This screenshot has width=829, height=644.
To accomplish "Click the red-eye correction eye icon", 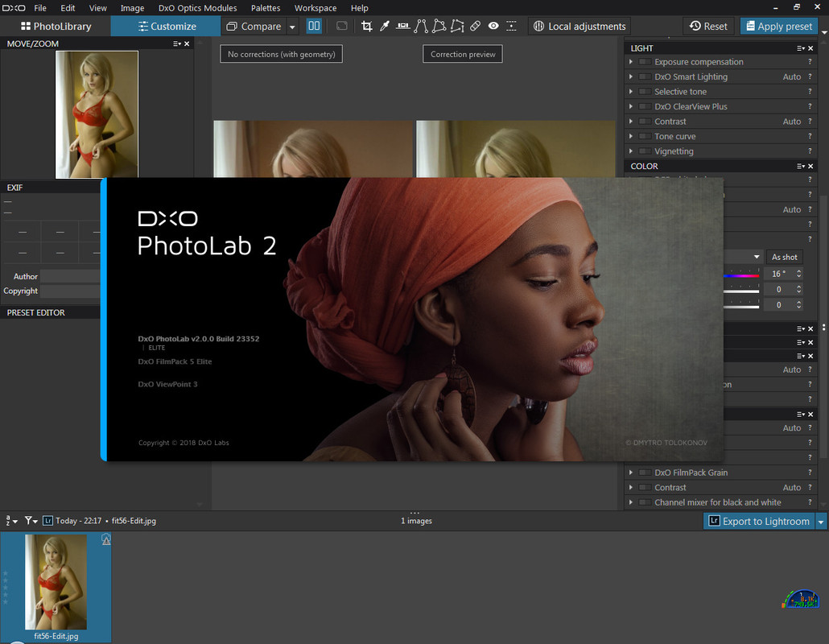I will click(493, 27).
